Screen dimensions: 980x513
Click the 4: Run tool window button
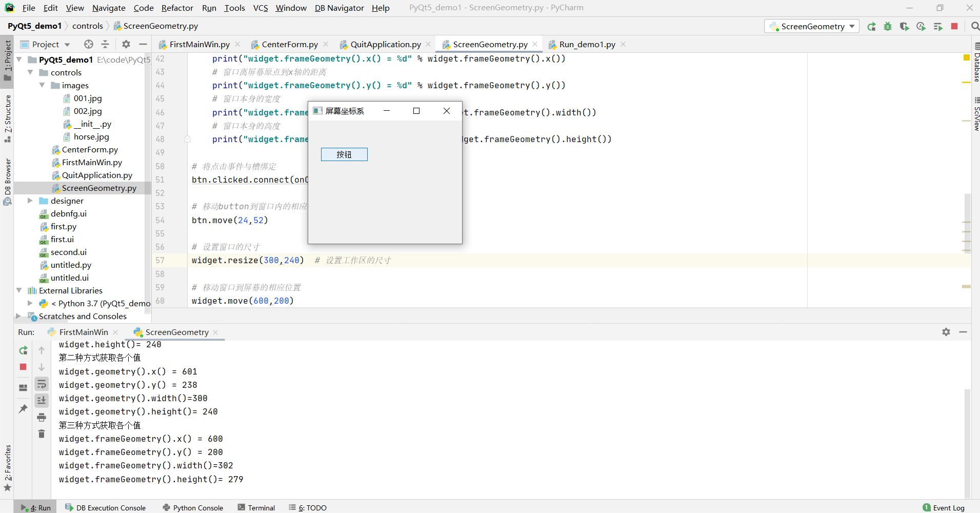36,507
